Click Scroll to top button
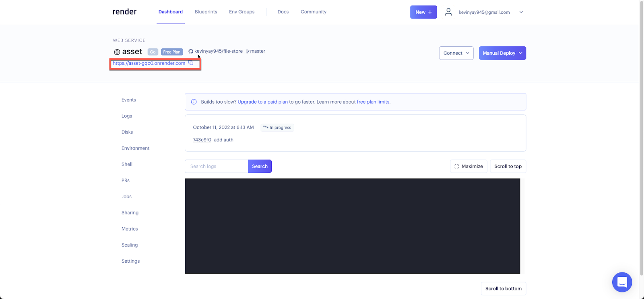Image resolution: width=644 pixels, height=299 pixels. [508, 166]
